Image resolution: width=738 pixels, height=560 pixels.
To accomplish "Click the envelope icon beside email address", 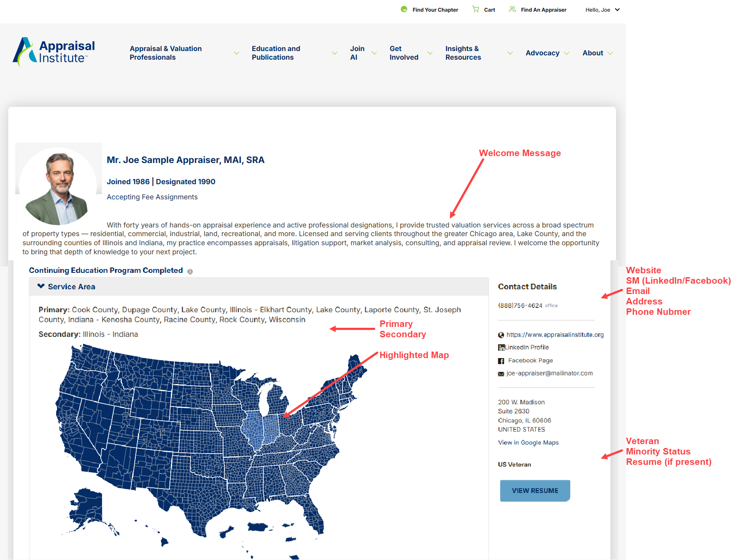I will (501, 374).
